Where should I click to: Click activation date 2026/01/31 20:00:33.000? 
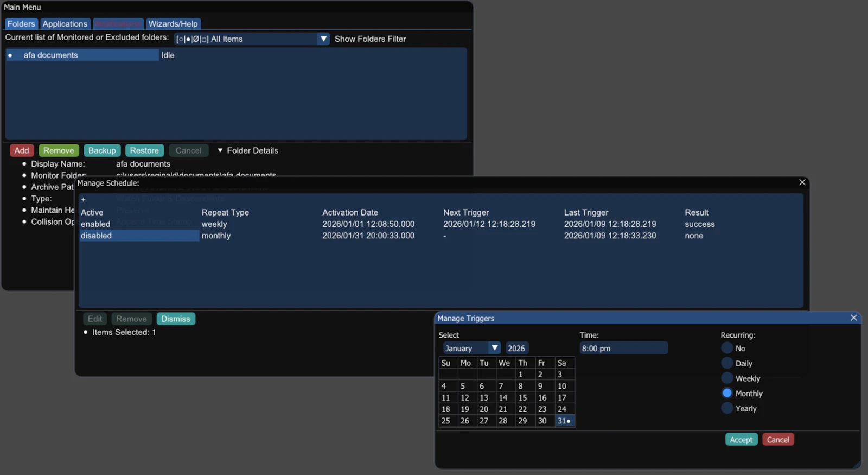click(368, 236)
